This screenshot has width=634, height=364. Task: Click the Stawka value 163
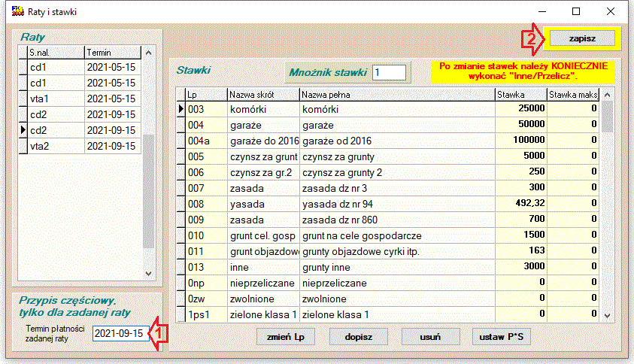(x=521, y=250)
